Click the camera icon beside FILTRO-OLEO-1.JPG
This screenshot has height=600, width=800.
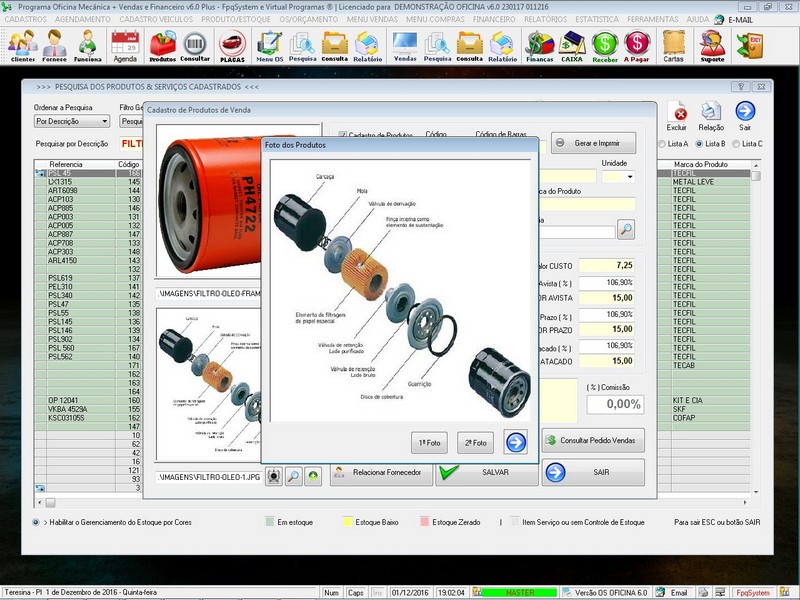pyautogui.click(x=274, y=477)
